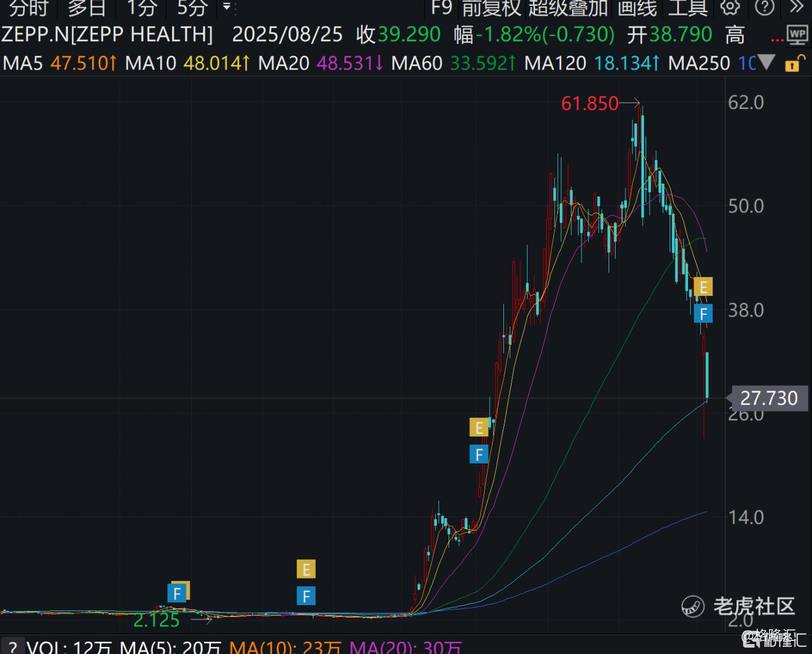Select the MA120 18.134 indicator label
This screenshot has width=812, height=654.
[x=592, y=63]
